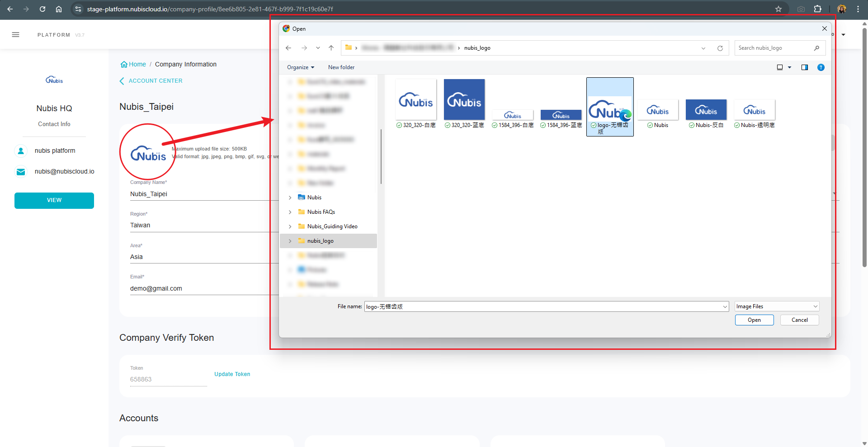This screenshot has height=447, width=868.
Task: Cancel the file Open dialog
Action: 799,320
